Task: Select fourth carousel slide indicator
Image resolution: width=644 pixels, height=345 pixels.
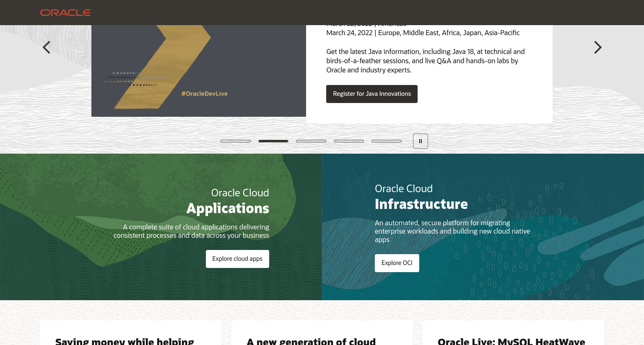Action: (x=349, y=141)
